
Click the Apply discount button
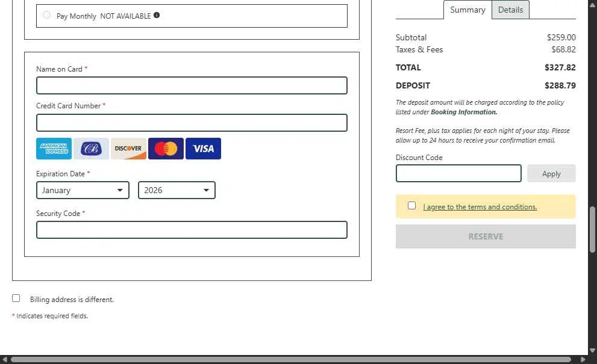551,173
